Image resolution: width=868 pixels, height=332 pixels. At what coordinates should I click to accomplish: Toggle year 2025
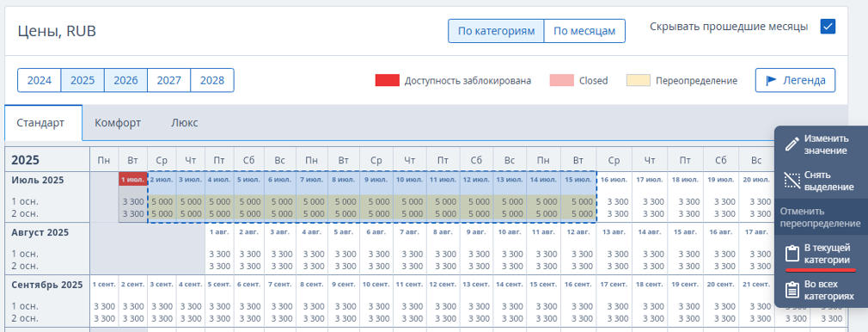[83, 80]
